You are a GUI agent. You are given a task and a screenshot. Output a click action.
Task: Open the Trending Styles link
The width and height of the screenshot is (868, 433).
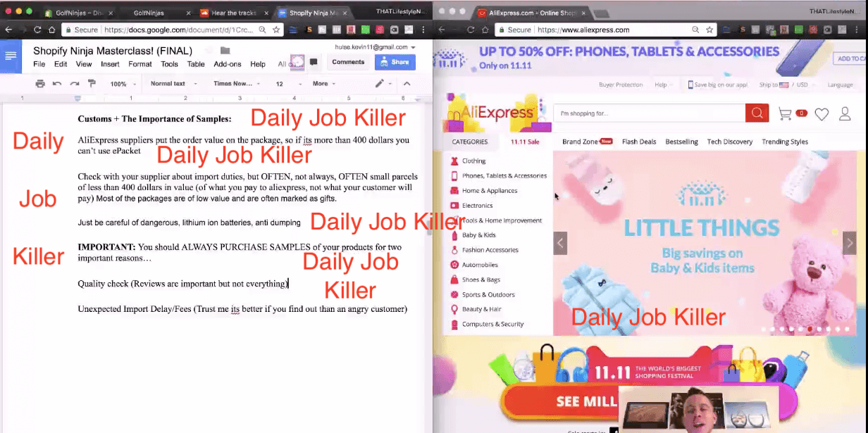pyautogui.click(x=785, y=142)
